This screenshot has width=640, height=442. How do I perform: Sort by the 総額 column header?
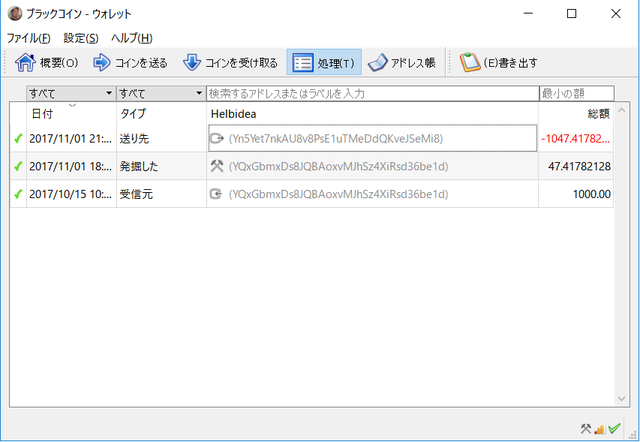576,113
